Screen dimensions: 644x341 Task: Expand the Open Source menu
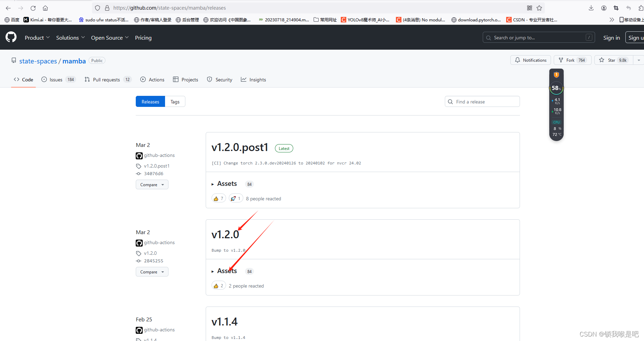point(110,38)
